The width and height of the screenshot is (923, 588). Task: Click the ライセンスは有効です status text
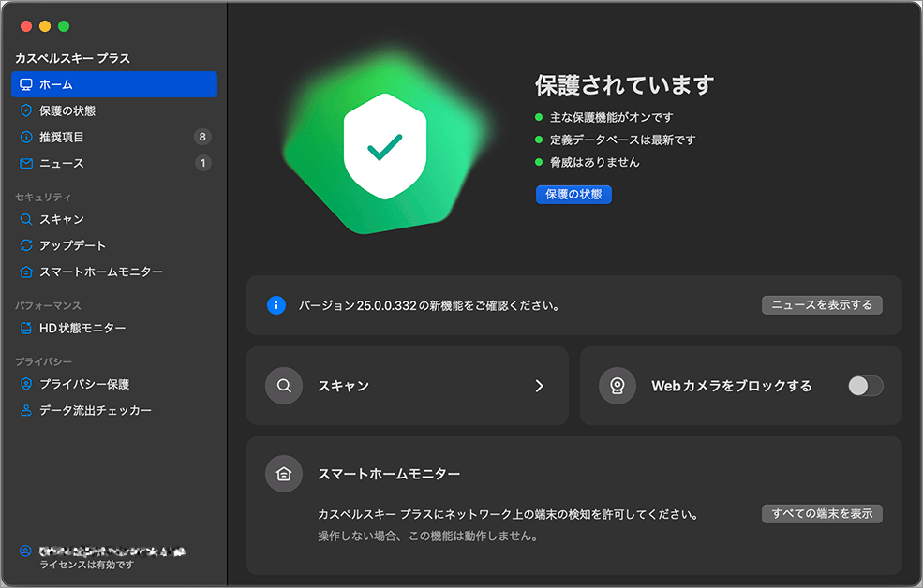[86, 565]
